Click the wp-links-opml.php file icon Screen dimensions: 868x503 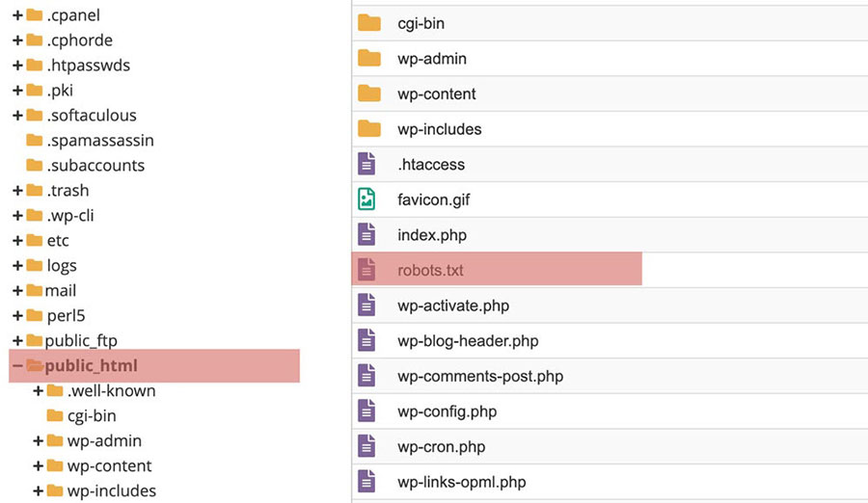(366, 482)
